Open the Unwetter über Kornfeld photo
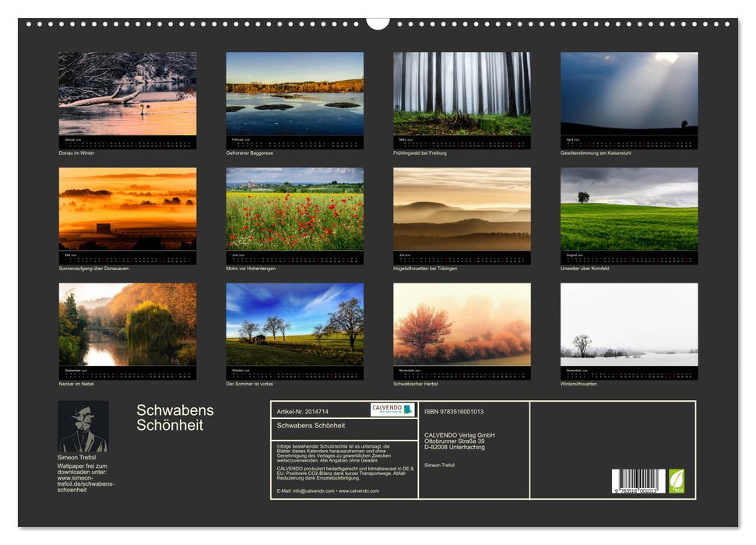This screenshot has width=756, height=545. [629, 209]
